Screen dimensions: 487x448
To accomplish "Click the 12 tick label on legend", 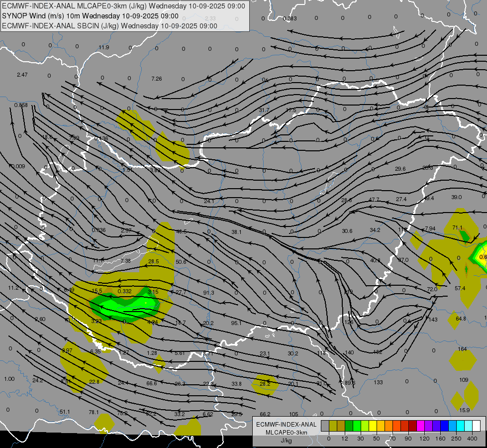I will [x=344, y=439].
